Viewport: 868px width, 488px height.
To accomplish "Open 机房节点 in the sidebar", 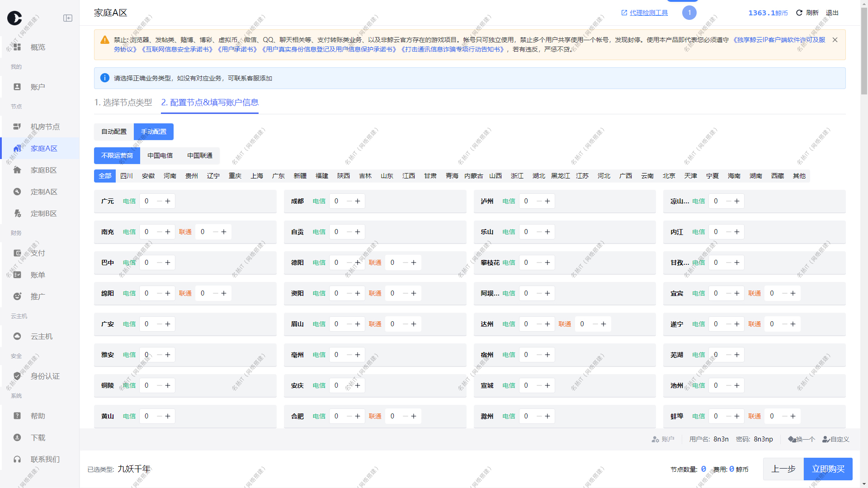I will [x=45, y=127].
